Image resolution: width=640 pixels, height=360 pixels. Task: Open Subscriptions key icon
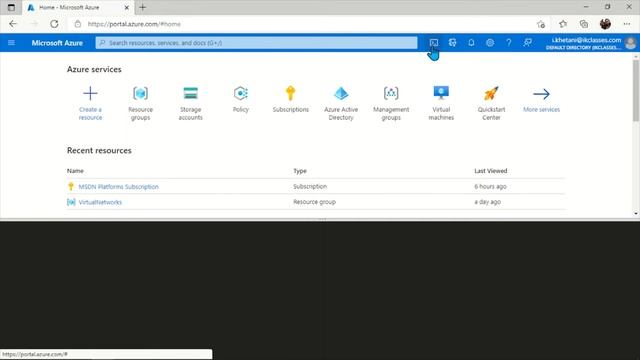[x=291, y=93]
